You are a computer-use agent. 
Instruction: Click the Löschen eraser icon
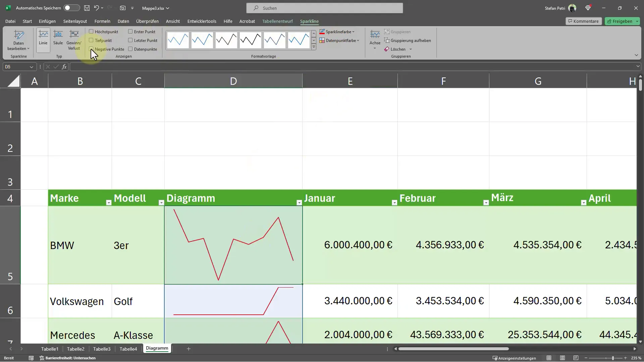[x=387, y=49]
